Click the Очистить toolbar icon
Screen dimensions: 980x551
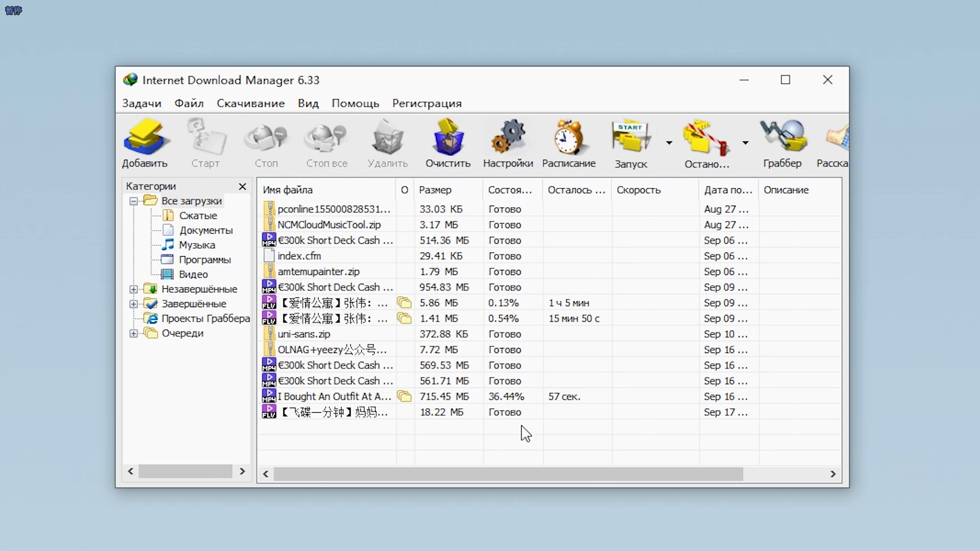pos(448,137)
